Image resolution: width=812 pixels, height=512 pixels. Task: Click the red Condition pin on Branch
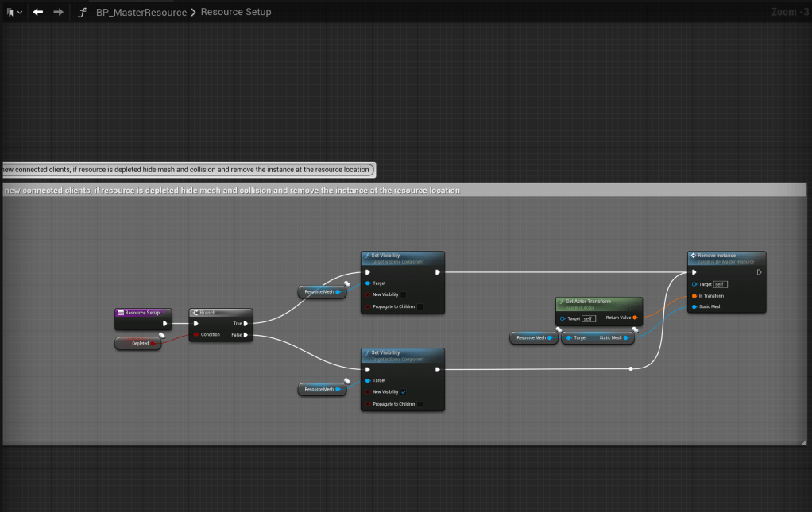195,335
